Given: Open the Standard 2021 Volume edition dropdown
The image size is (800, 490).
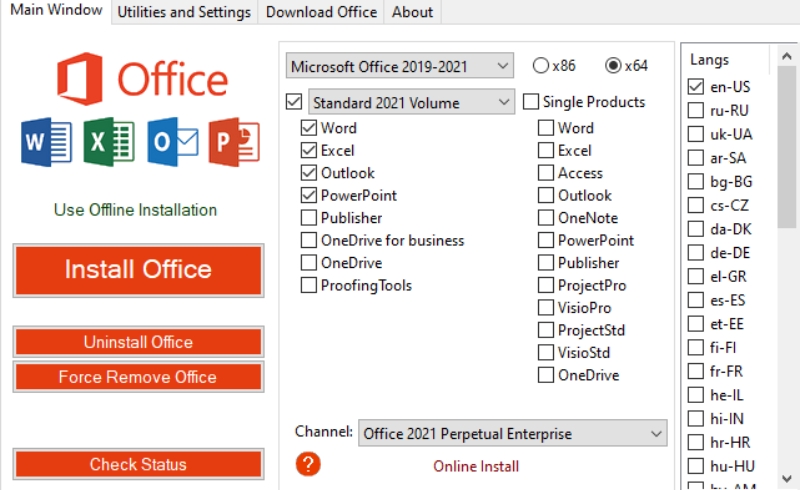Looking at the screenshot, I should click(411, 102).
